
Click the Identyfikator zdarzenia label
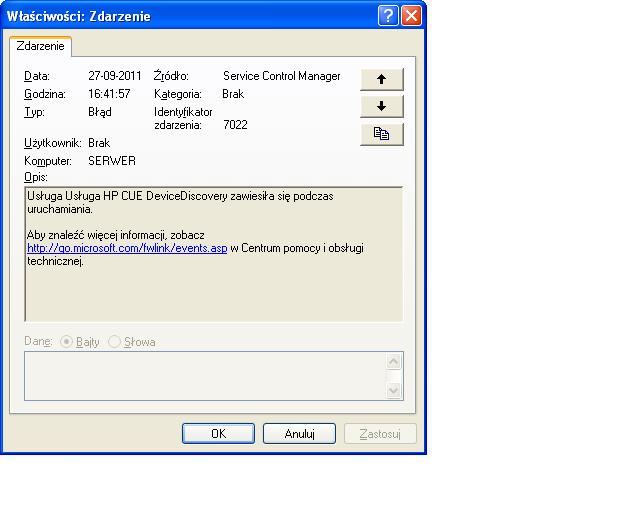coord(183,118)
